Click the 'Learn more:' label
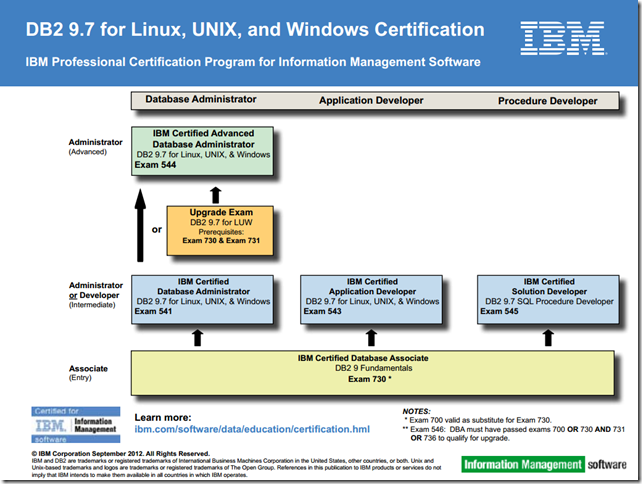This screenshot has width=642, height=484. click(x=163, y=418)
